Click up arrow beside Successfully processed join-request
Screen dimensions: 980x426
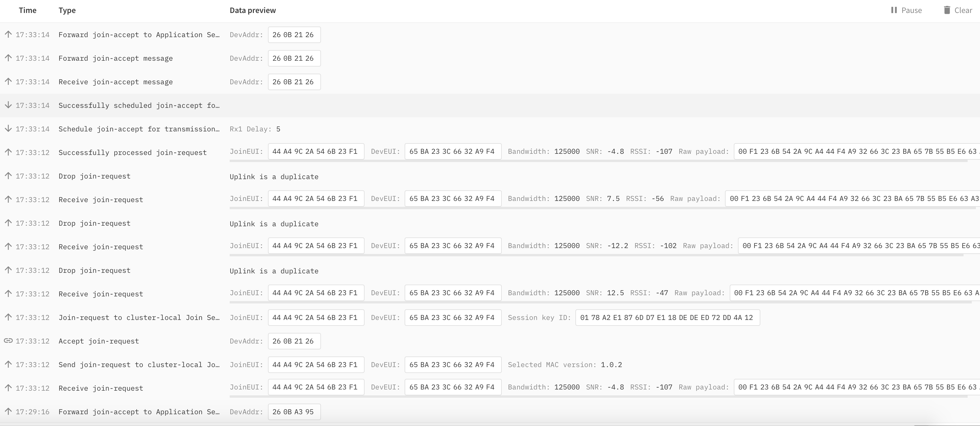[x=8, y=152]
